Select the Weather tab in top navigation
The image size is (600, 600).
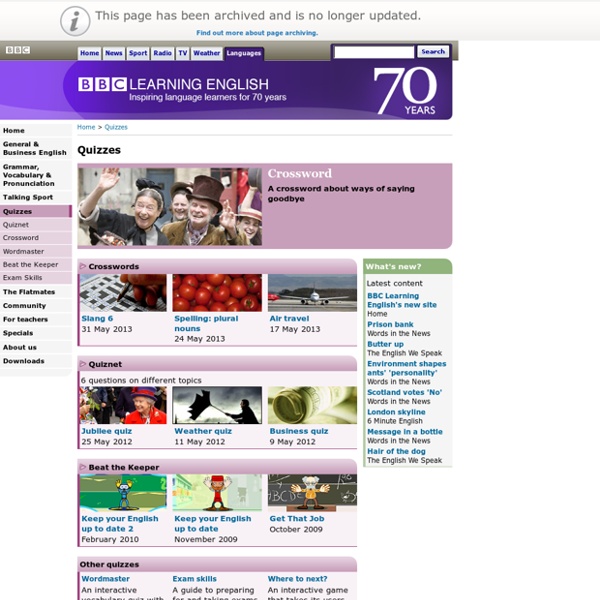207,53
